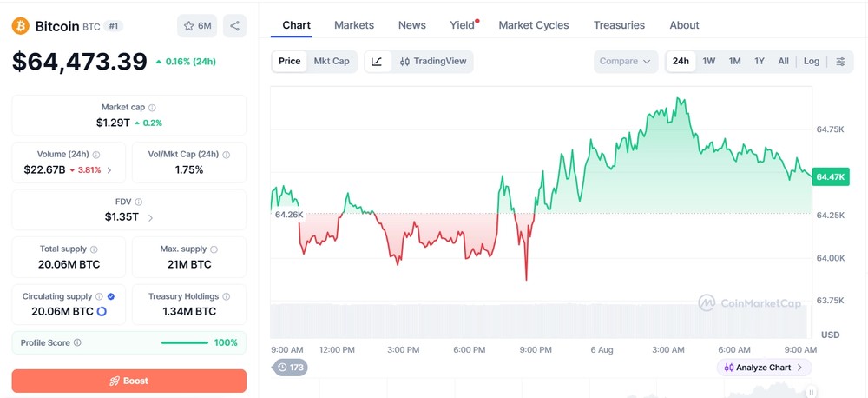The image size is (868, 398).
Task: Open chart settings sliders icon
Action: coord(840,62)
